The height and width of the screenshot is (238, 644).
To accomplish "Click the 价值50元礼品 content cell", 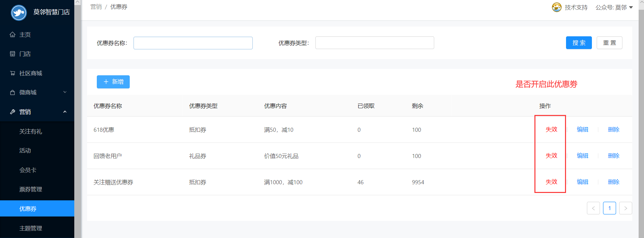I will pyautogui.click(x=281, y=156).
